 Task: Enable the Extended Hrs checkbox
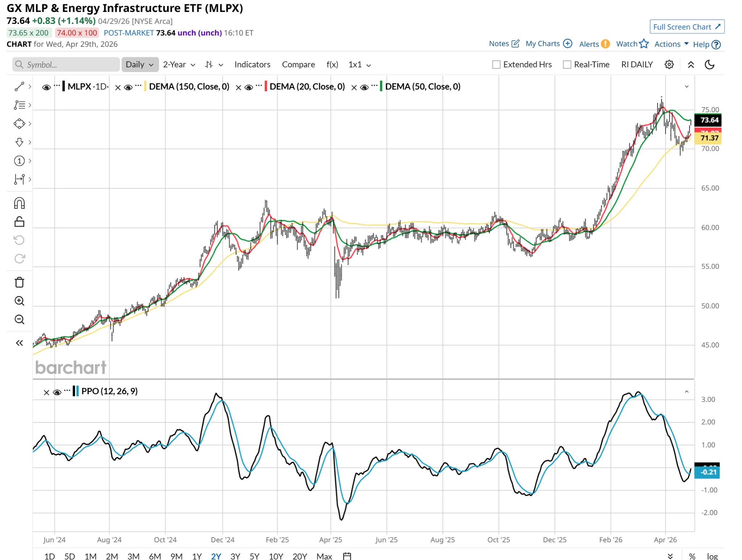coord(496,64)
